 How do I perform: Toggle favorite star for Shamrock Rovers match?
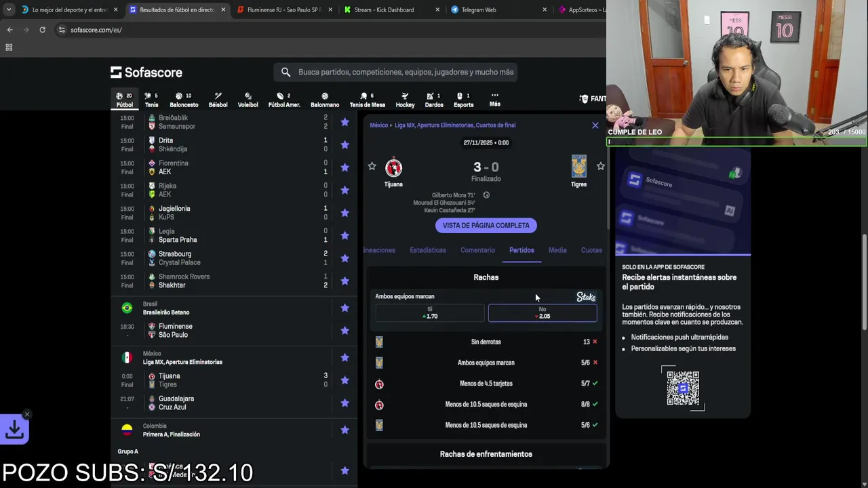pos(344,281)
